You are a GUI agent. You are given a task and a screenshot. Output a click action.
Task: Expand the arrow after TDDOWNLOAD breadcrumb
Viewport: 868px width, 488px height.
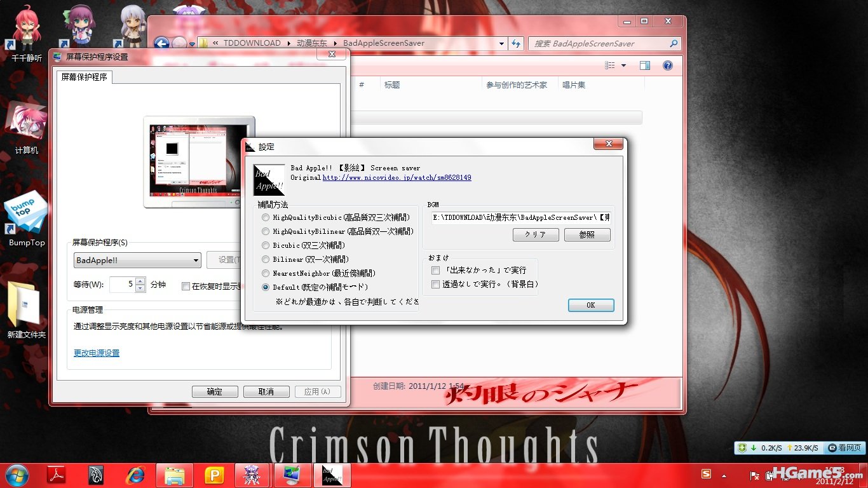point(289,44)
